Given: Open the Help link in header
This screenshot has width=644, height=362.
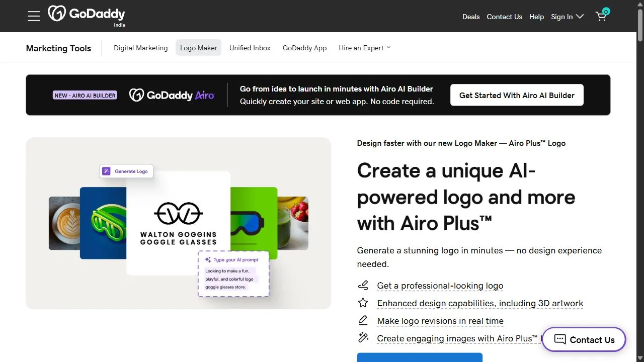Looking at the screenshot, I should tap(536, 17).
